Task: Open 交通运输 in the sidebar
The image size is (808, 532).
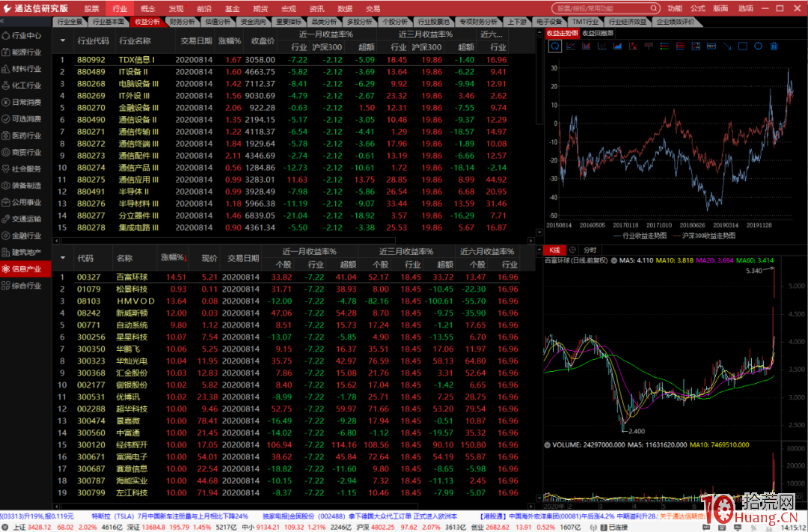Action: pyautogui.click(x=26, y=218)
